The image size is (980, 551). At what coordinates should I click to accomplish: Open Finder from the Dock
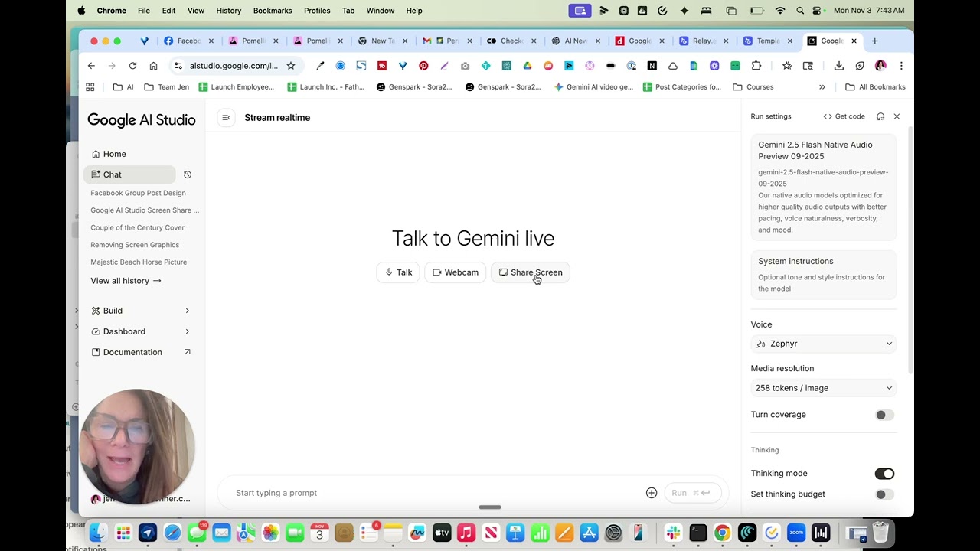[x=98, y=533]
